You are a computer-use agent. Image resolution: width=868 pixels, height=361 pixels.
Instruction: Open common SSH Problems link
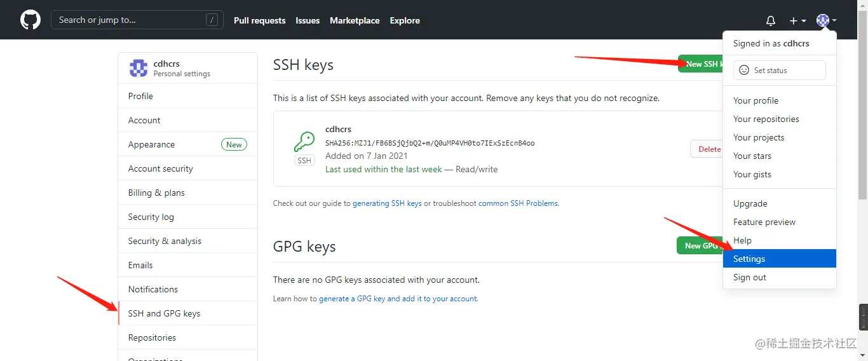(x=519, y=203)
